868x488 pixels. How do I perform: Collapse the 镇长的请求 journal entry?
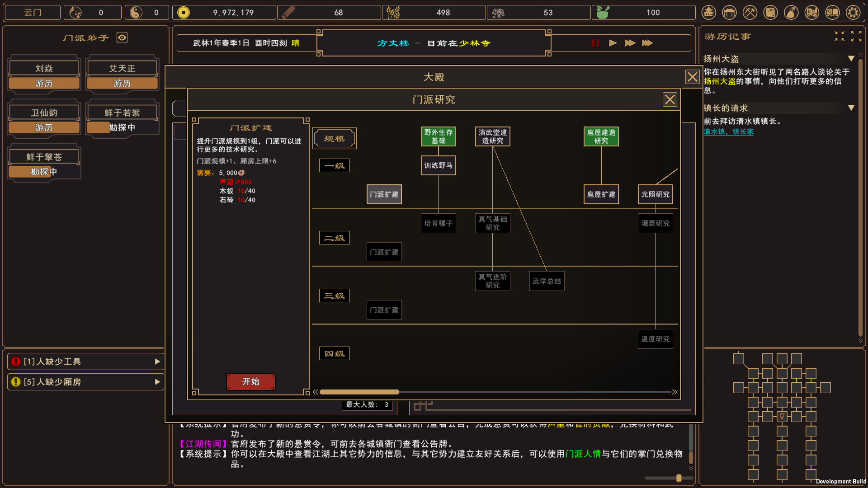point(852,108)
